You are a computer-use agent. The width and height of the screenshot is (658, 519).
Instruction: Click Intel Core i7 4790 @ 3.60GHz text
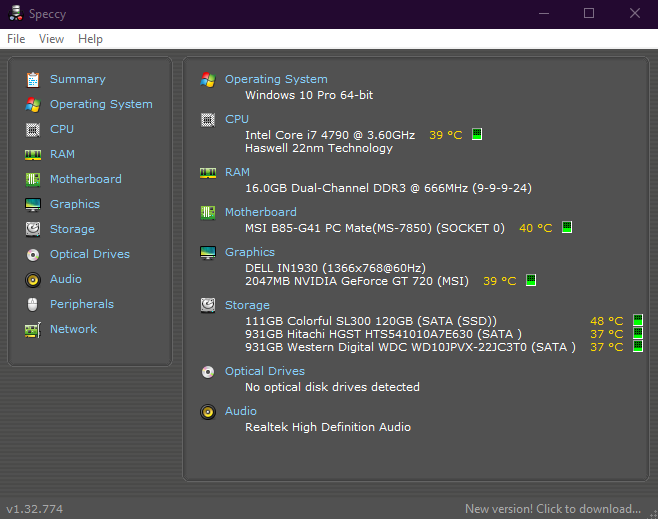(x=330, y=135)
